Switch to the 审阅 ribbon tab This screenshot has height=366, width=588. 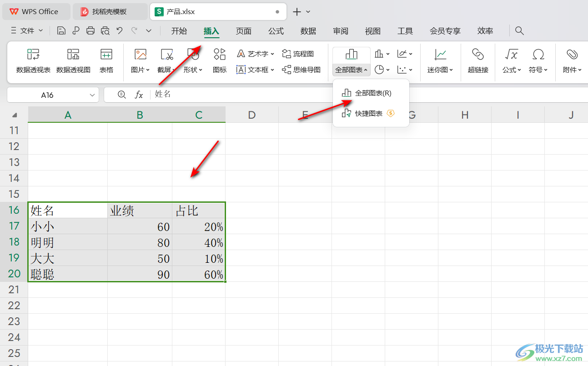tap(341, 31)
